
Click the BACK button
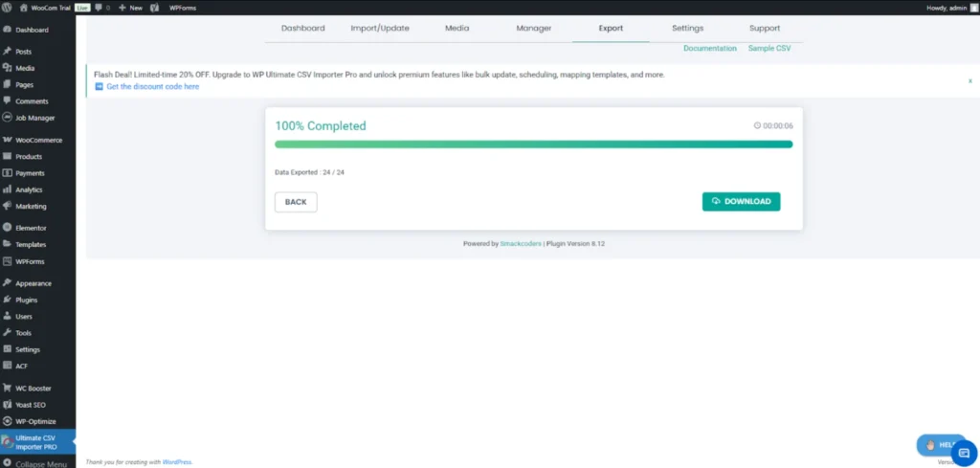(296, 202)
